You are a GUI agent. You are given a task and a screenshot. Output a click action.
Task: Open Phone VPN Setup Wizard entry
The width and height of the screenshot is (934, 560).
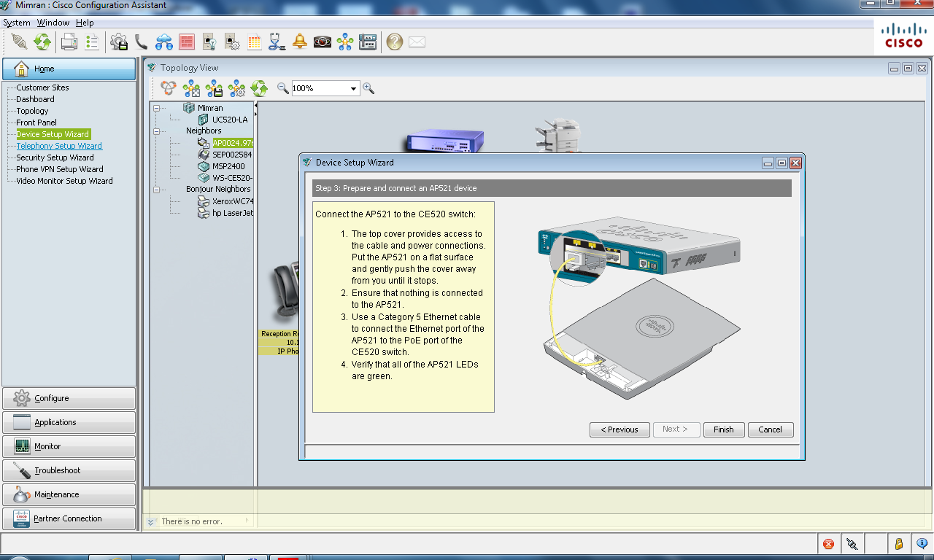coord(60,169)
